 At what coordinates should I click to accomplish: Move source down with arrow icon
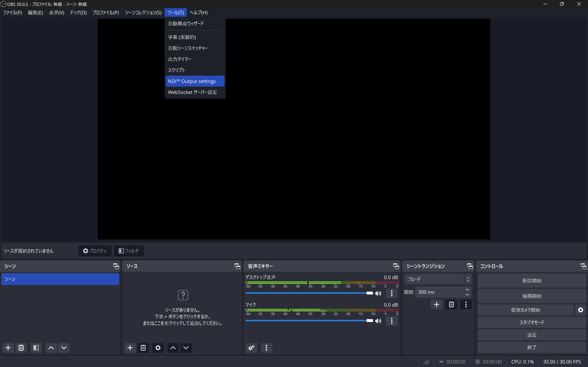pyautogui.click(x=186, y=348)
